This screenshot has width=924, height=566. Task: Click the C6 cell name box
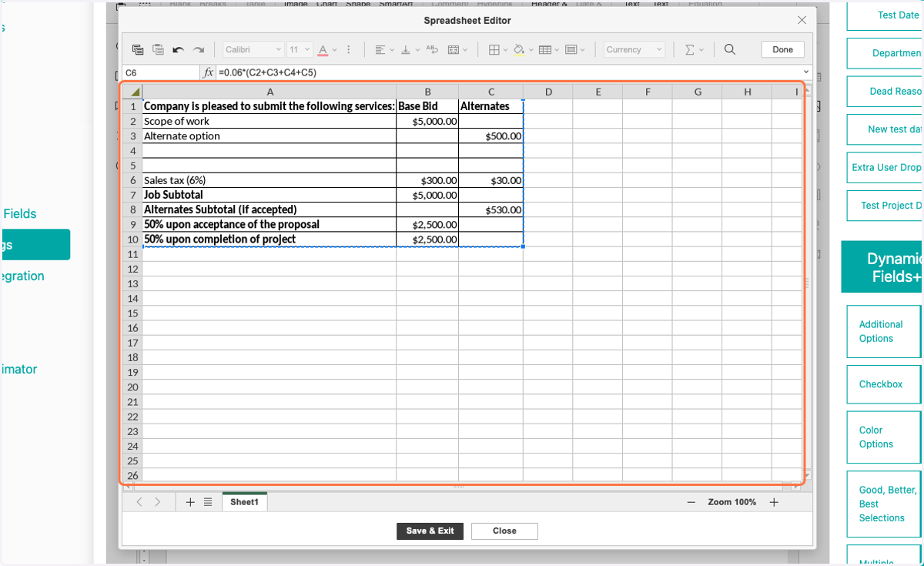[160, 72]
